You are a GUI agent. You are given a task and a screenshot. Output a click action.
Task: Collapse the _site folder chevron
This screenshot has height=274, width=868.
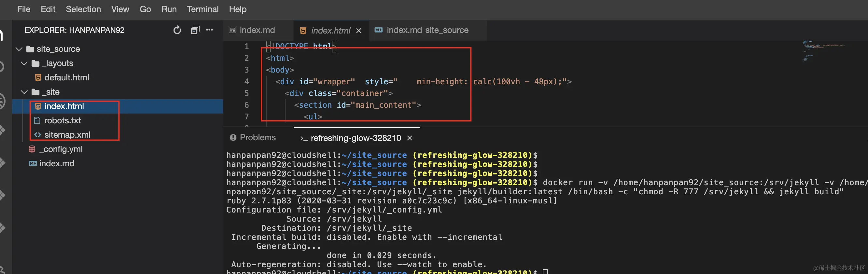click(x=24, y=92)
